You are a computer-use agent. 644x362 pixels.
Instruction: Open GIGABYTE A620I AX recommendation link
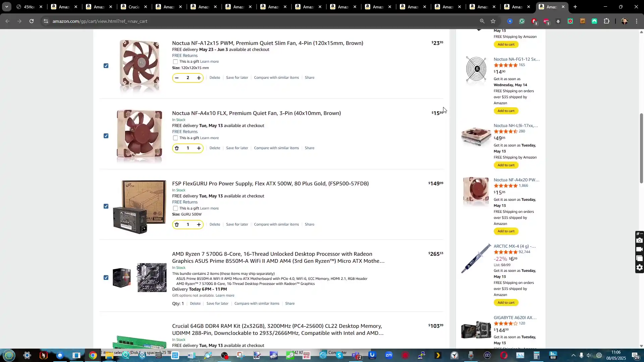pyautogui.click(x=515, y=317)
